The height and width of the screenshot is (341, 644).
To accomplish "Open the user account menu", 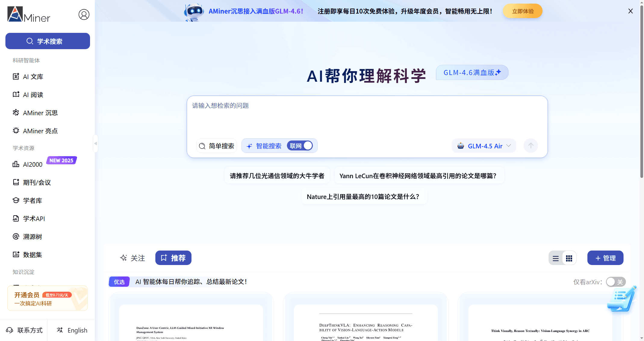I will (x=84, y=14).
